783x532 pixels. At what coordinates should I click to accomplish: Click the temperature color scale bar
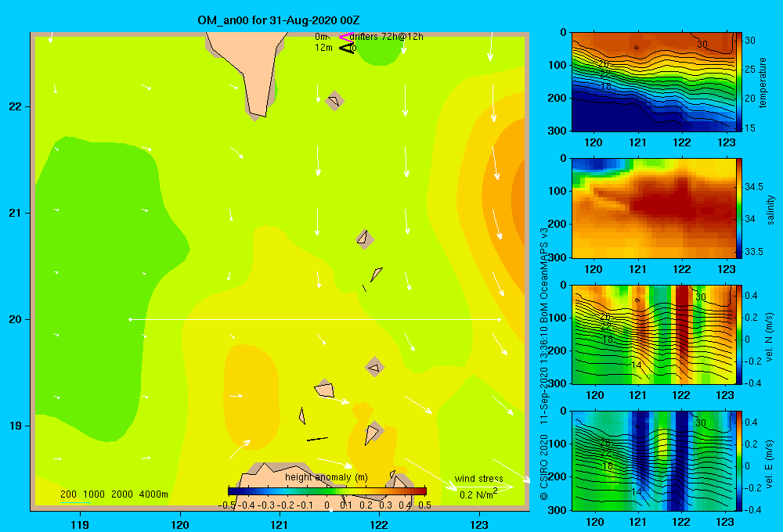[739, 82]
